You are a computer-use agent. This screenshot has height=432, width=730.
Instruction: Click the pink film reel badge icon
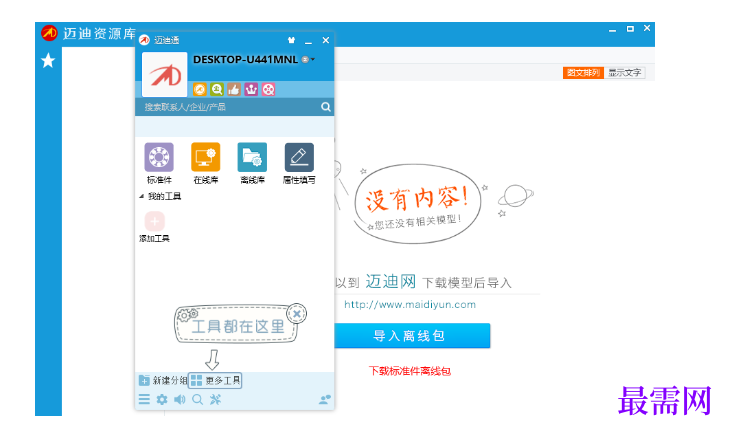(269, 89)
